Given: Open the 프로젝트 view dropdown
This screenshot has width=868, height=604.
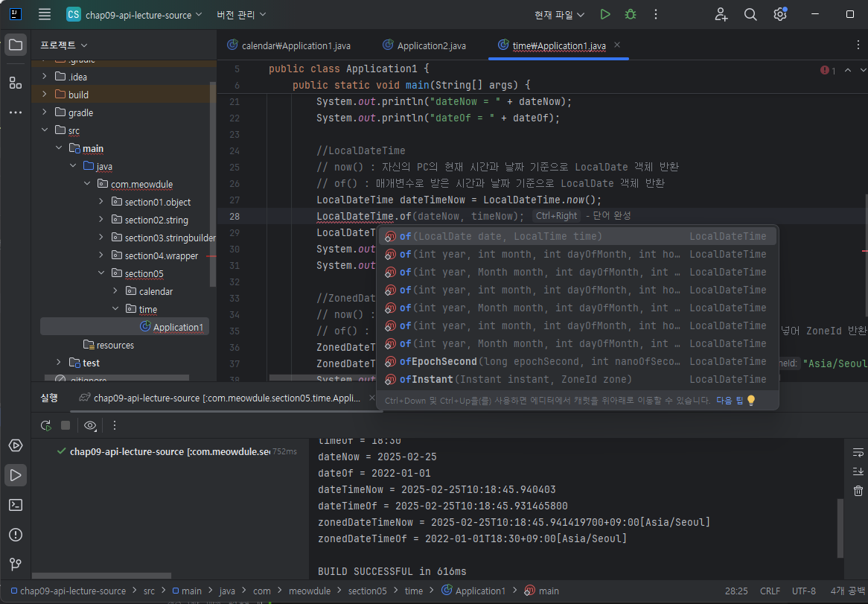Looking at the screenshot, I should tap(64, 45).
